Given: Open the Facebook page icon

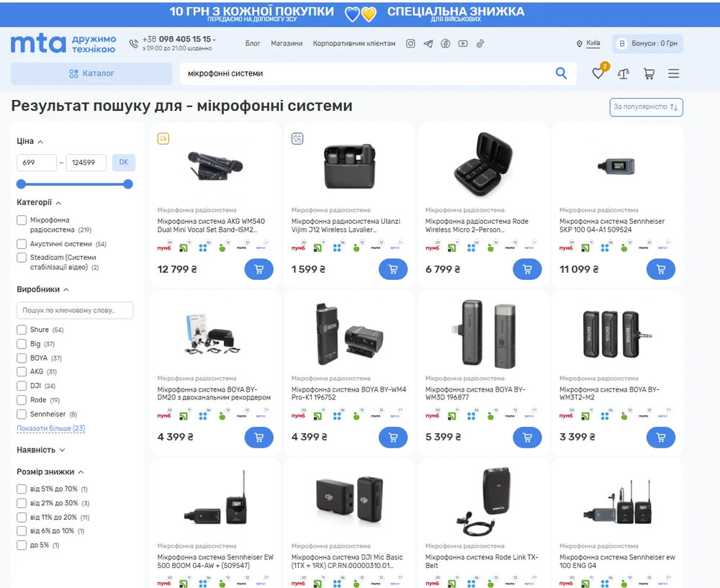Looking at the screenshot, I should pos(446,44).
